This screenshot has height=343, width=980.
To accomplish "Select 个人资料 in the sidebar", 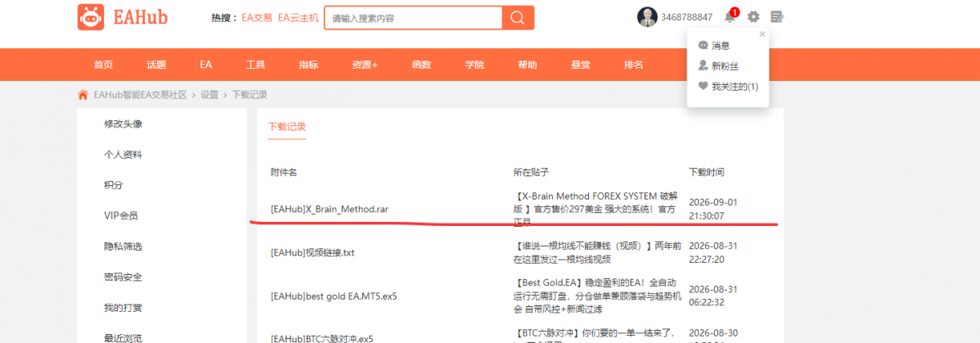I will (124, 155).
